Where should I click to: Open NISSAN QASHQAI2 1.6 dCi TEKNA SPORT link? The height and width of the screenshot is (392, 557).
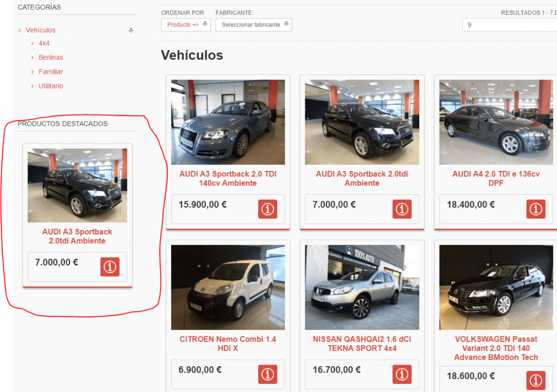[x=362, y=344]
